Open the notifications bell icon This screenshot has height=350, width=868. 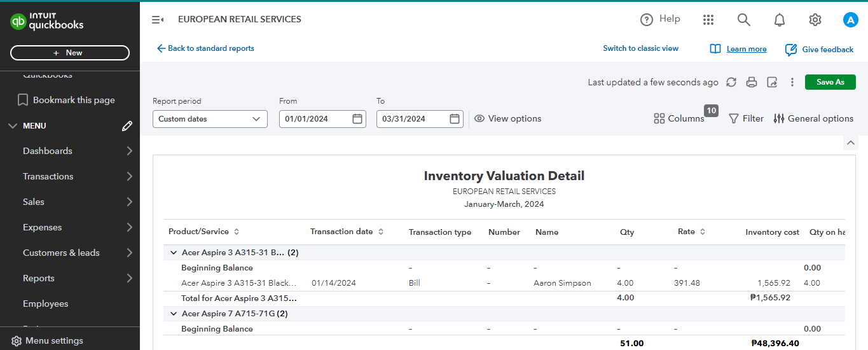[780, 20]
